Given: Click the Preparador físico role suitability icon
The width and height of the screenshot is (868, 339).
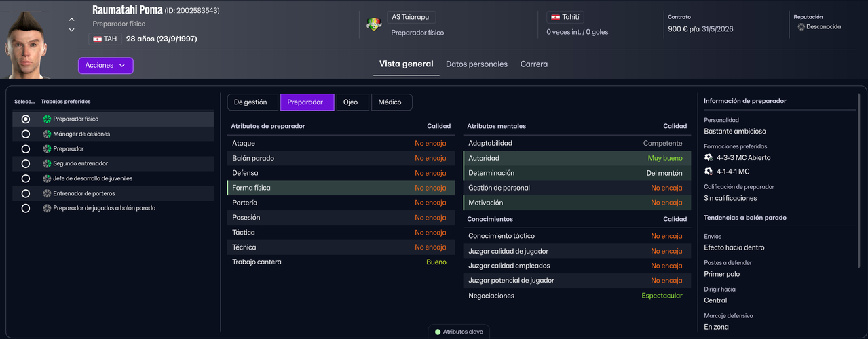Looking at the screenshot, I should tap(47, 119).
